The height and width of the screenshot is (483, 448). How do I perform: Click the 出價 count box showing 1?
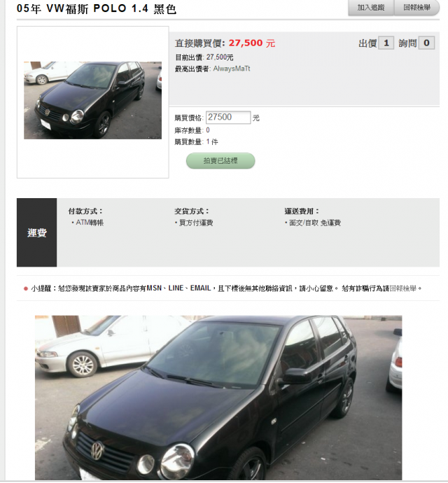(386, 43)
